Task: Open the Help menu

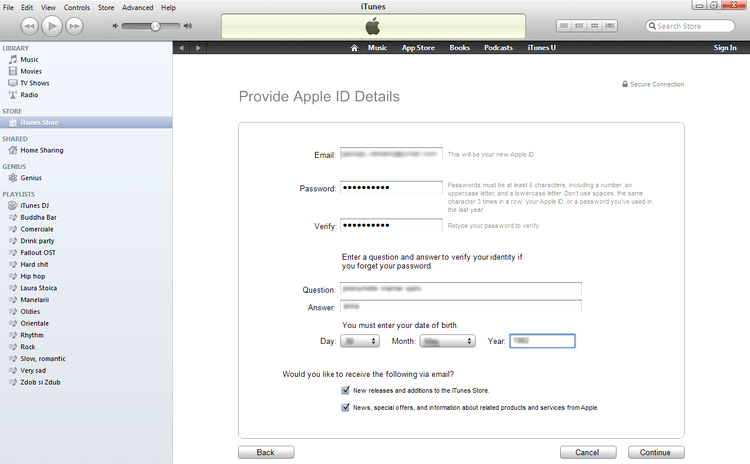Action: coord(168,7)
